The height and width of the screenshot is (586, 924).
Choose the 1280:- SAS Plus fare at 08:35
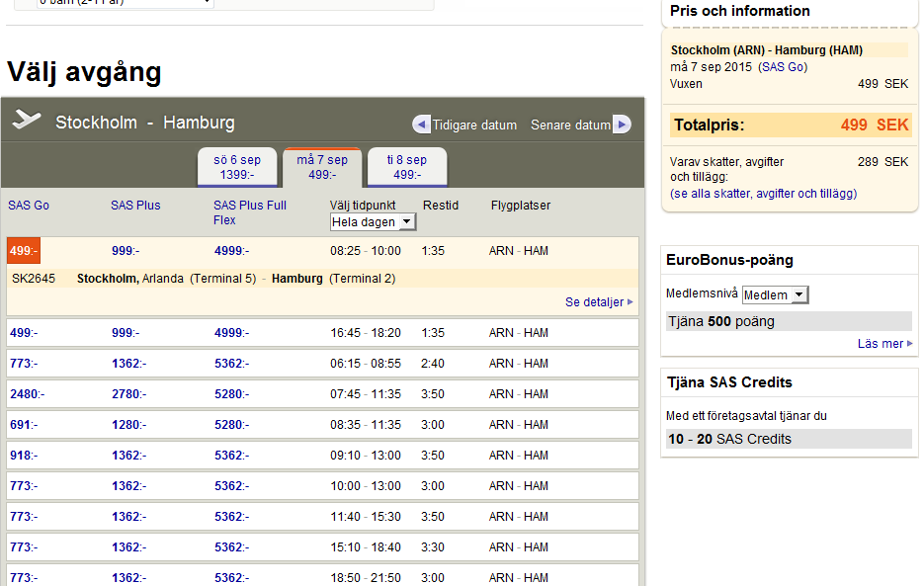129,425
